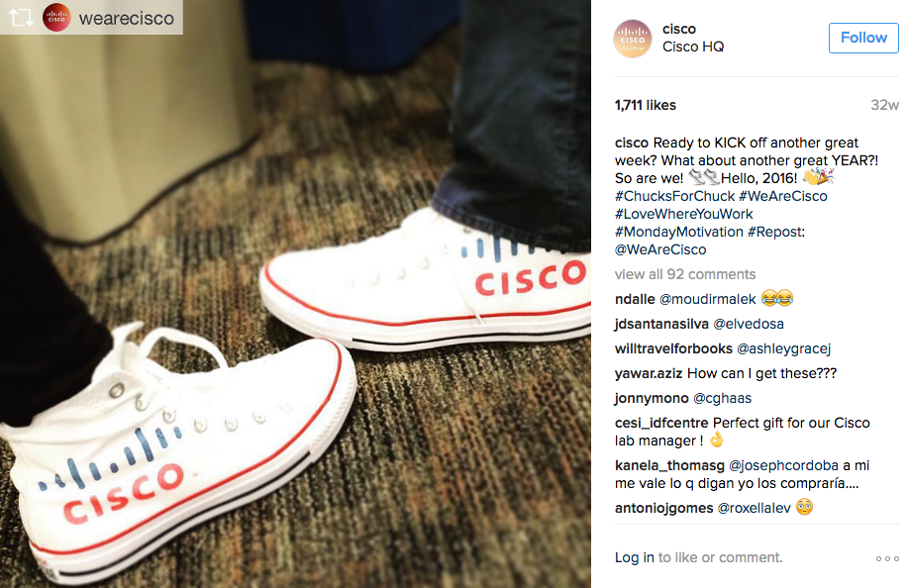Visit the @WeAreCisco mention

(660, 250)
